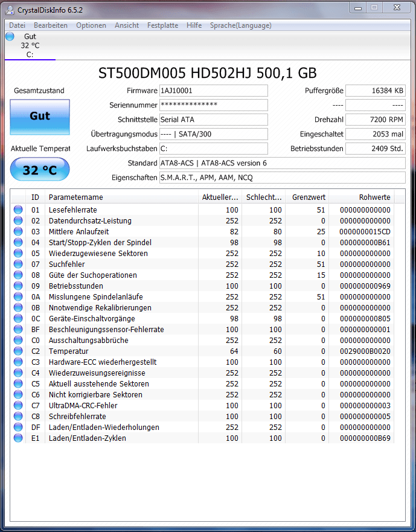The width and height of the screenshot is (416, 532).
Task: Click status orb of Wiederzuweisungsereignisse row
Action: pyautogui.click(x=18, y=373)
